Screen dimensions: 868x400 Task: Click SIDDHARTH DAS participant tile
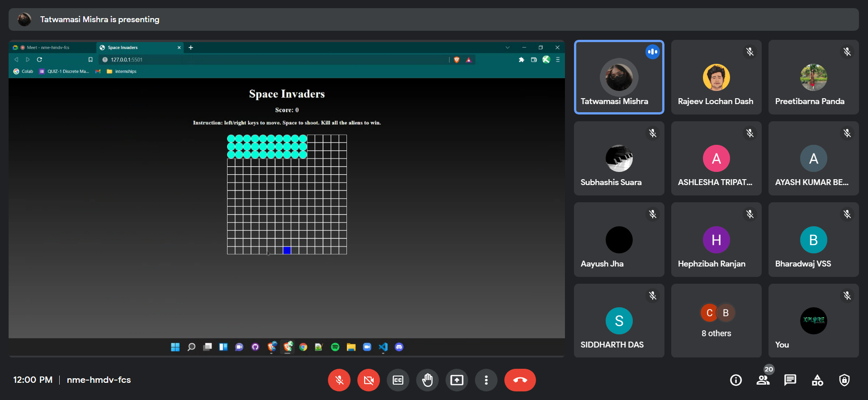(x=619, y=321)
